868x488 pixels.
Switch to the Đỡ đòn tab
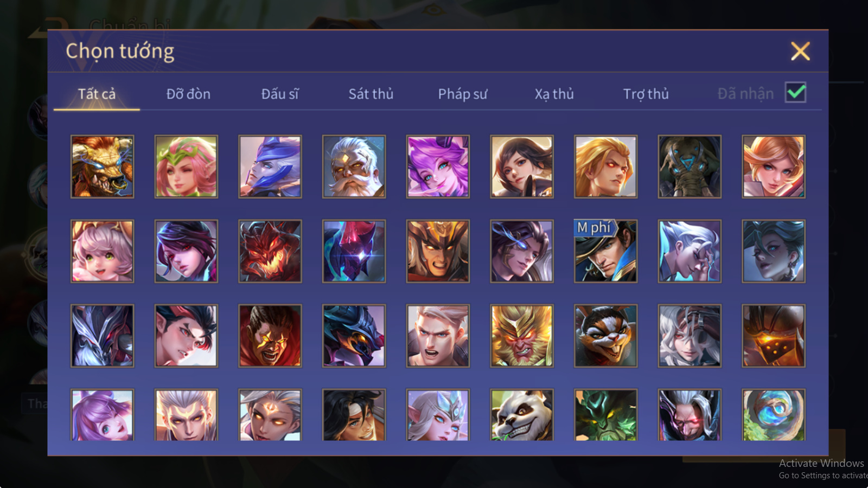188,94
